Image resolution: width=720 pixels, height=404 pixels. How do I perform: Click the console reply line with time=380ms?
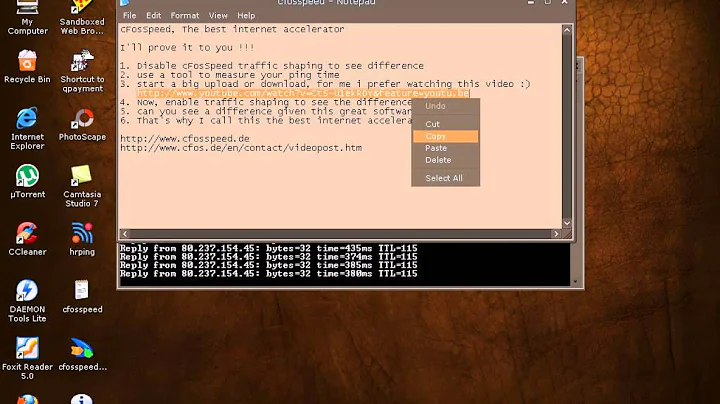tap(269, 274)
